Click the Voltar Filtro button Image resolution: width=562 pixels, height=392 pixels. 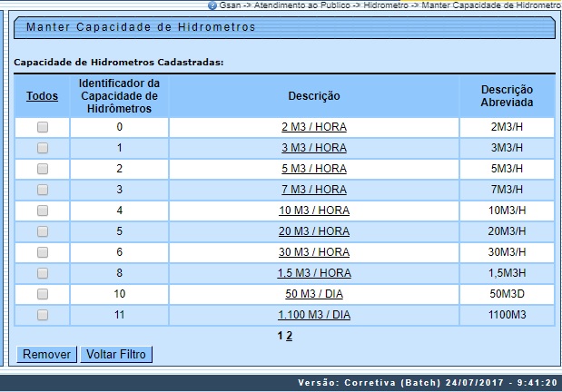116,355
